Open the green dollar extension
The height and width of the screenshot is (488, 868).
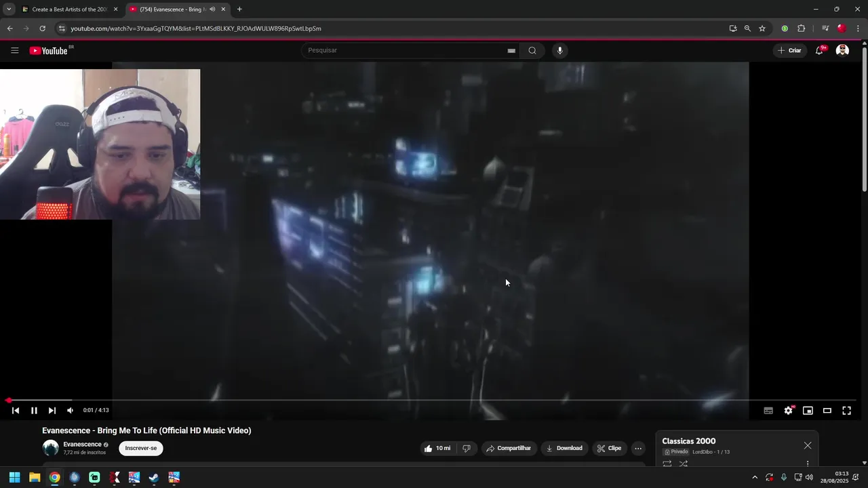[785, 28]
